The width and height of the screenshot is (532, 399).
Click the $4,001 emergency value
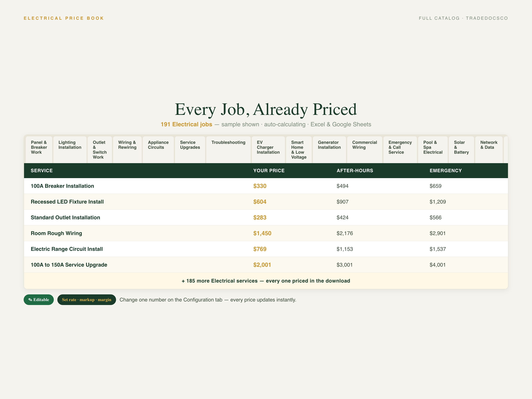[438, 265]
